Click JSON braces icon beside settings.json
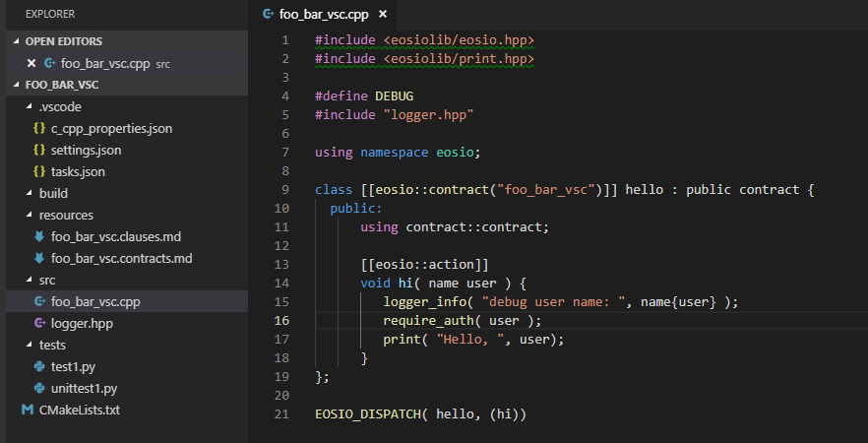The height and width of the screenshot is (443, 868). pyautogui.click(x=39, y=150)
